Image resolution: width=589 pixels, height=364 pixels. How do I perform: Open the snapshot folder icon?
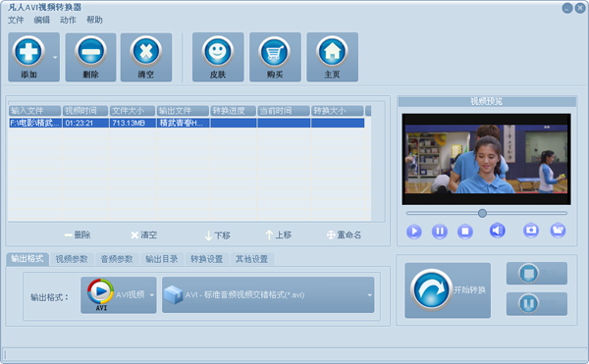coord(559,230)
